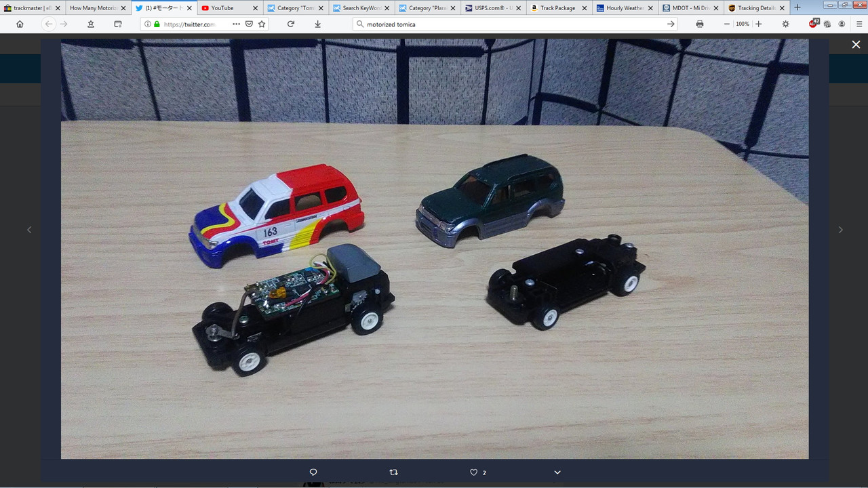
Task: Zoom in with the plus button
Action: pyautogui.click(x=758, y=24)
